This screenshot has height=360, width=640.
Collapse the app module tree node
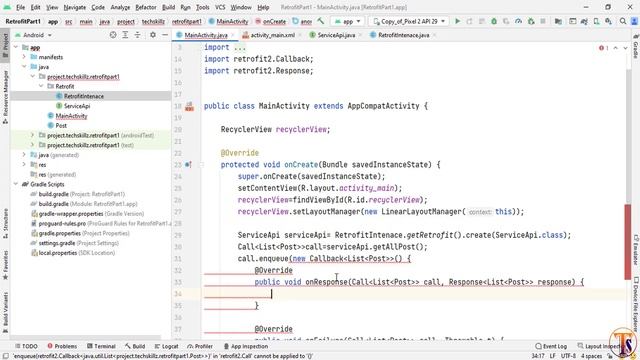16,47
